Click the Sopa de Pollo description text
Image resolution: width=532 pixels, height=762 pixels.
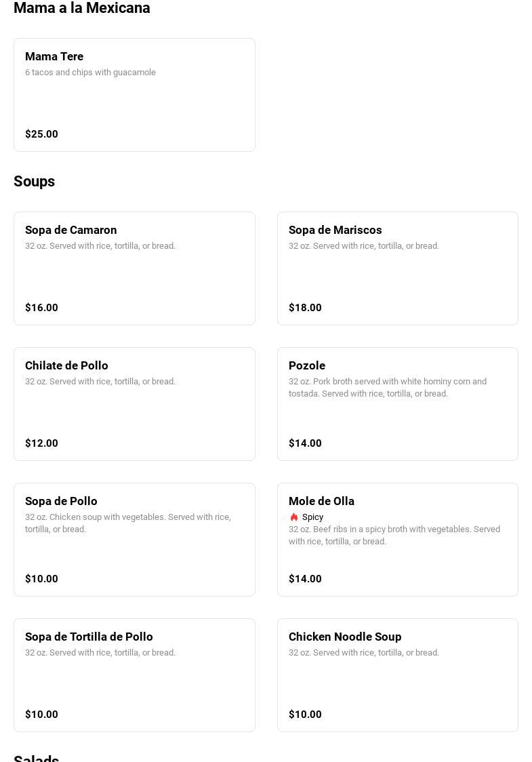coord(127,523)
